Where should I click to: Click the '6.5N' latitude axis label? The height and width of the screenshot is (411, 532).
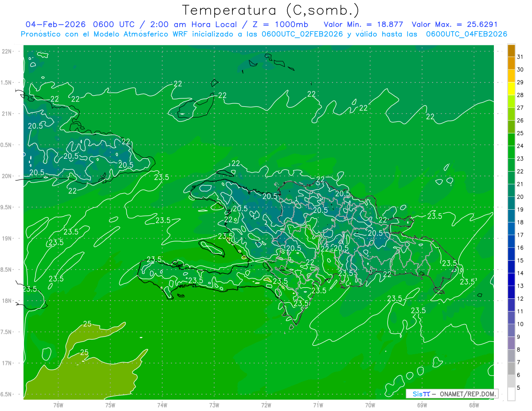[x=7, y=394]
